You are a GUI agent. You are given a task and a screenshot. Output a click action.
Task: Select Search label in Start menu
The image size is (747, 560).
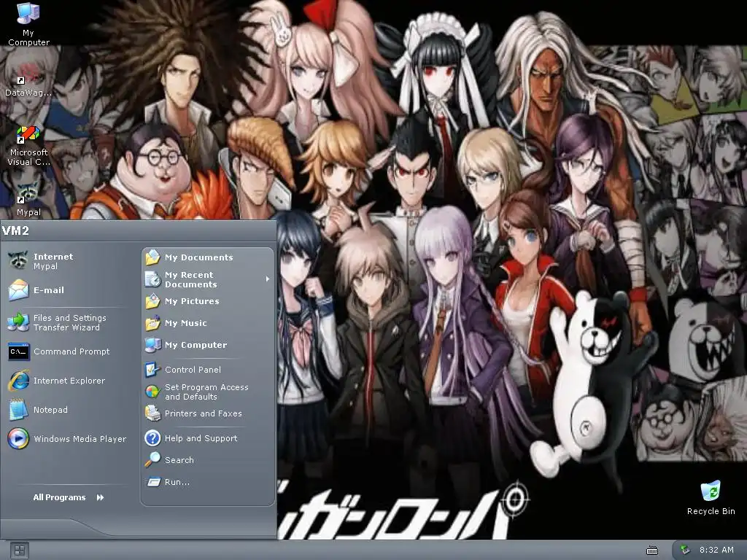(x=179, y=460)
